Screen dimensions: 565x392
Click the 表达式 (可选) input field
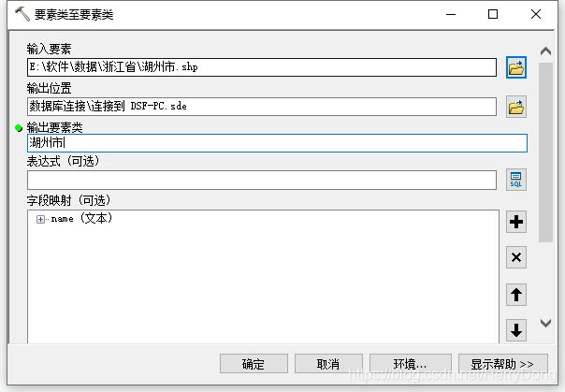tap(262, 181)
